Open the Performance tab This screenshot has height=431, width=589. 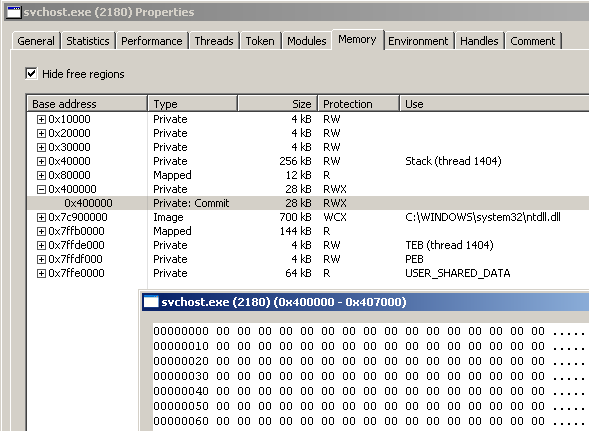click(x=152, y=41)
